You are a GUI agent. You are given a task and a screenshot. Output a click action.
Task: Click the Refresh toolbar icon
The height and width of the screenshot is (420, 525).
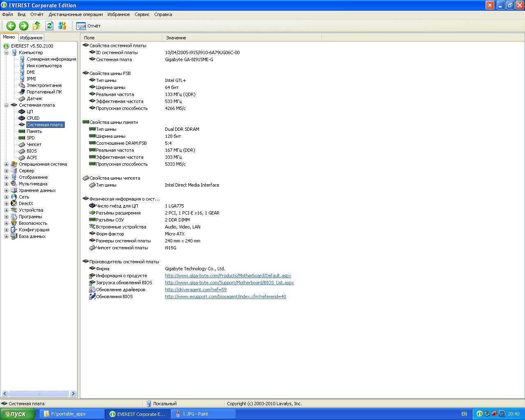49,26
